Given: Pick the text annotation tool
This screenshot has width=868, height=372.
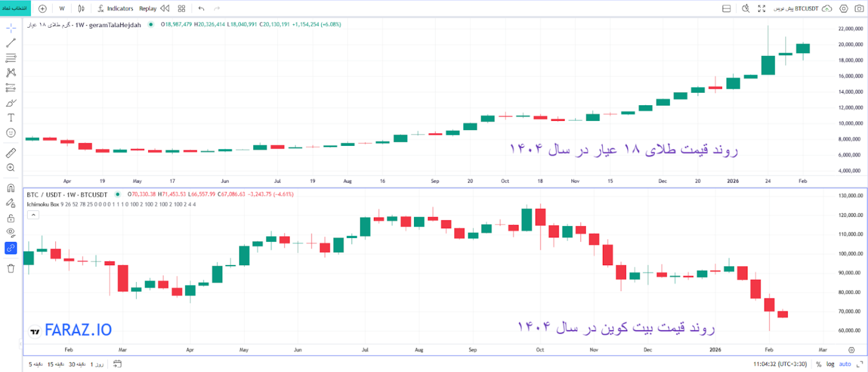Looking at the screenshot, I should tap(11, 118).
